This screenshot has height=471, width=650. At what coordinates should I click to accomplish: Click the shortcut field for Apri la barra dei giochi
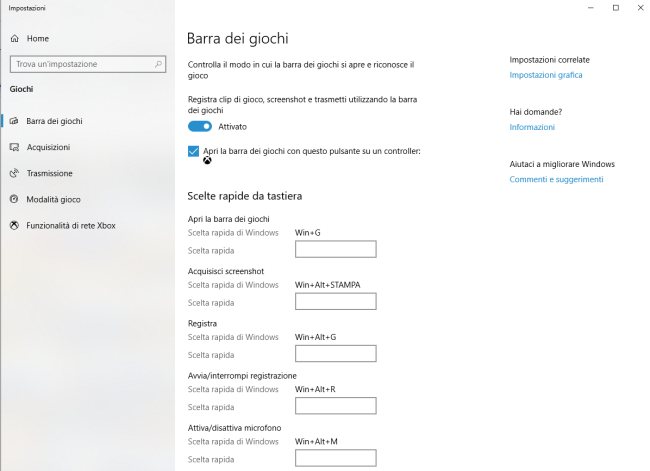tap(335, 249)
